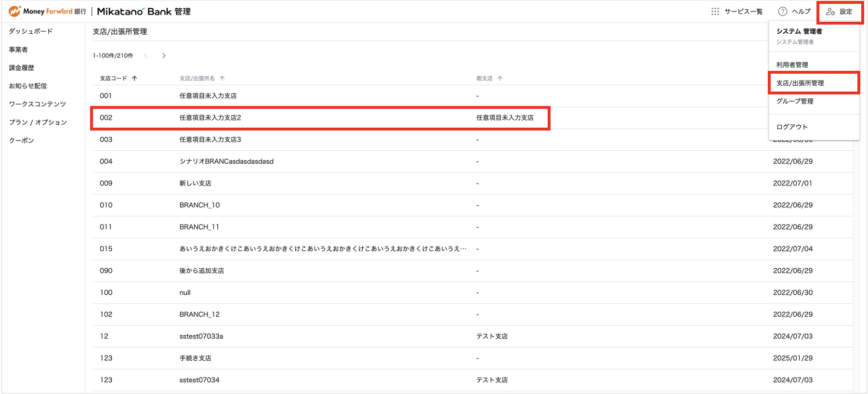Screen dimensions: 868x394
Task: Click branch code 004
Action: tap(106, 161)
